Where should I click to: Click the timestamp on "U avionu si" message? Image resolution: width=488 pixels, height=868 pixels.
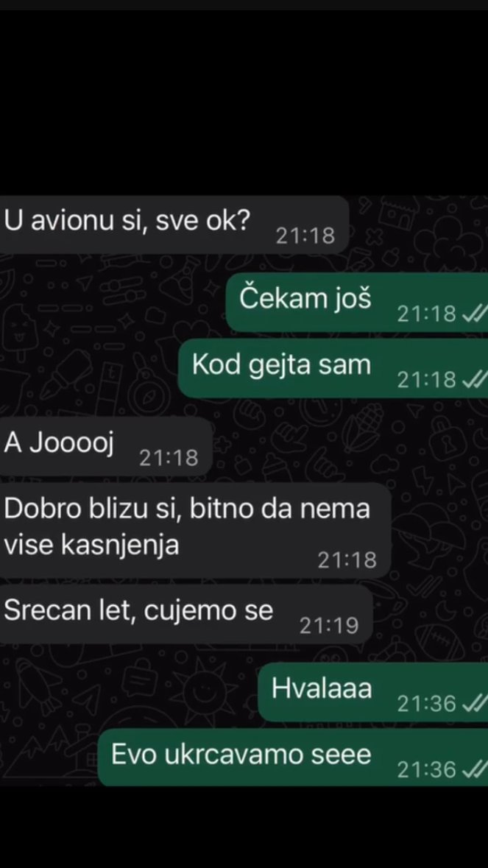[305, 236]
